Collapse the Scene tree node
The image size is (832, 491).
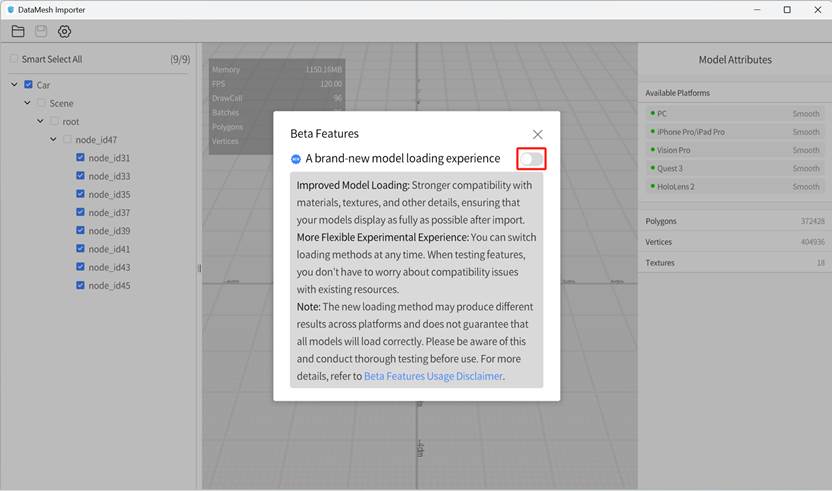[28, 103]
